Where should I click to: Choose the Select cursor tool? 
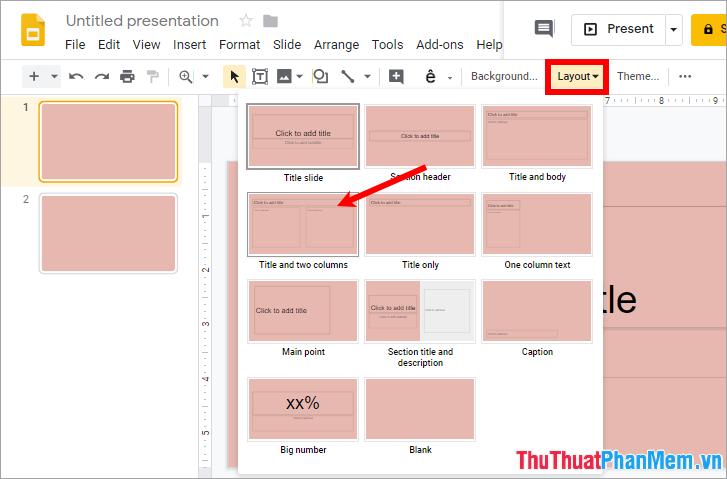pos(235,77)
